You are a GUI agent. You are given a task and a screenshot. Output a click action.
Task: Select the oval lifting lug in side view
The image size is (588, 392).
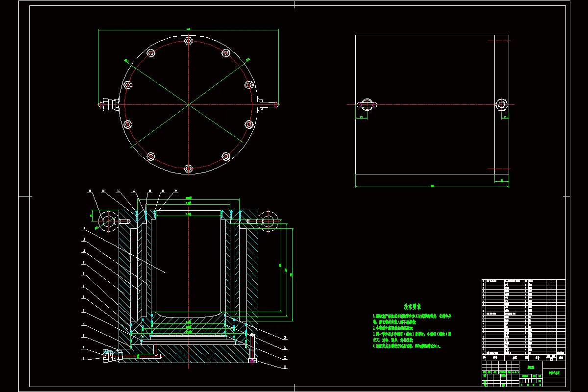click(367, 104)
